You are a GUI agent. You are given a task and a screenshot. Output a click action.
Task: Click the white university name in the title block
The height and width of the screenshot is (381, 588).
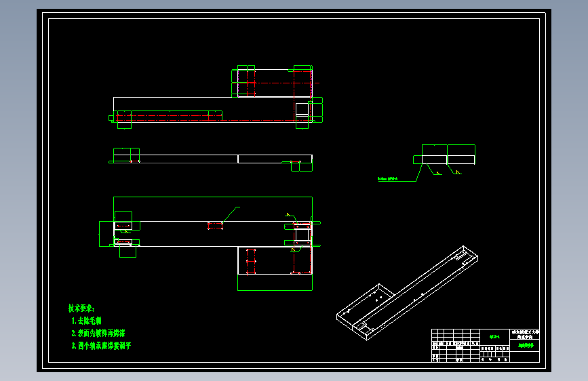pyautogui.click(x=525, y=334)
